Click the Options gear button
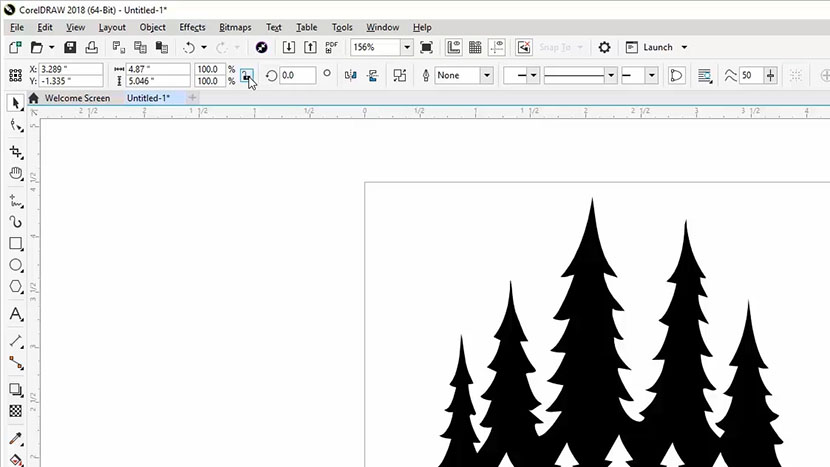This screenshot has width=830, height=467. click(x=604, y=47)
